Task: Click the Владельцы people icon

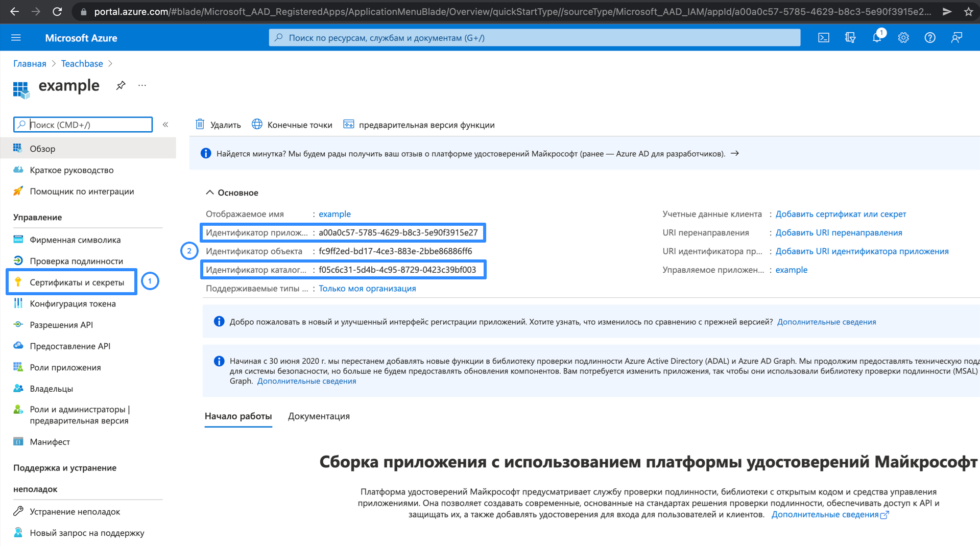Action: pyautogui.click(x=18, y=388)
